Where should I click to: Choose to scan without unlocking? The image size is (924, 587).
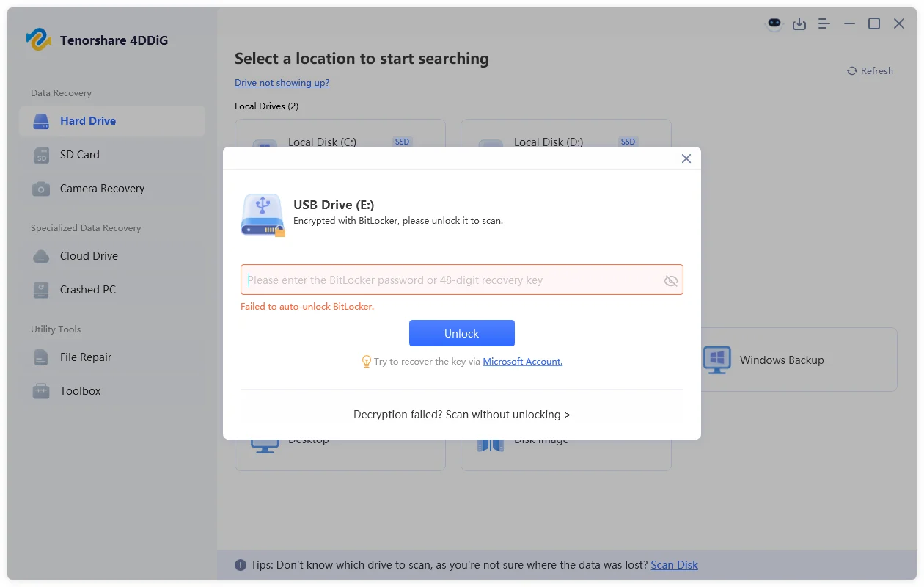pyautogui.click(x=462, y=414)
